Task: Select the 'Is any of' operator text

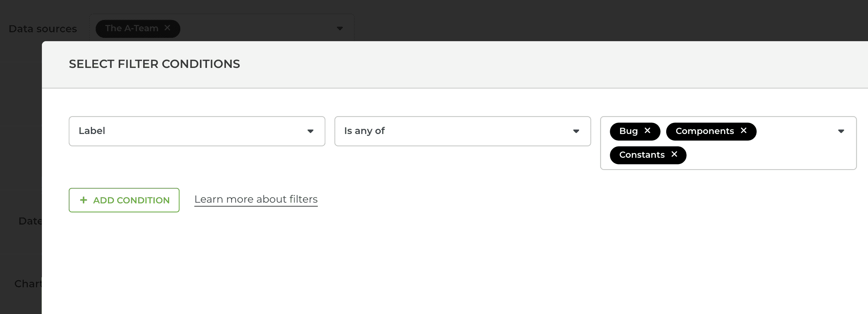Action: [x=364, y=131]
